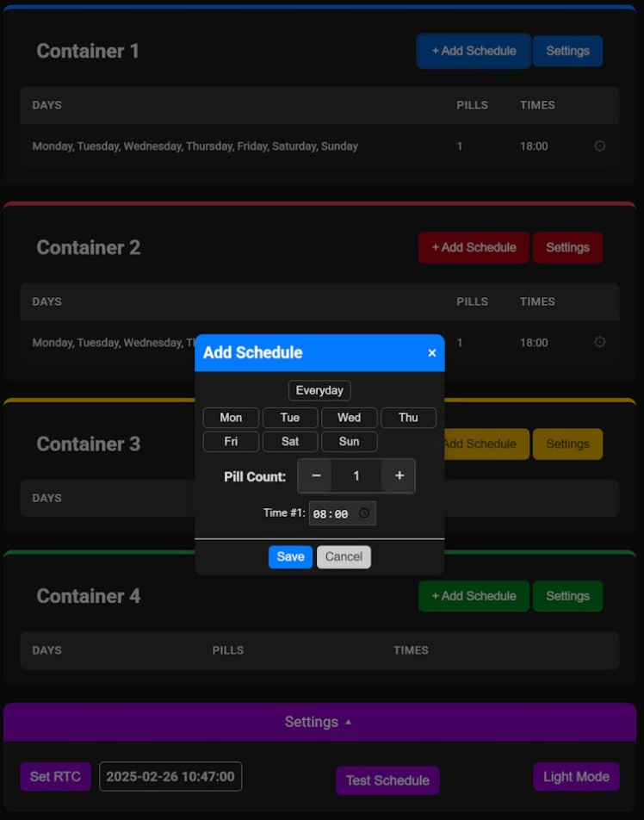Viewport: 644px width, 820px height.
Task: Open Container 4 Settings
Action: (567, 596)
